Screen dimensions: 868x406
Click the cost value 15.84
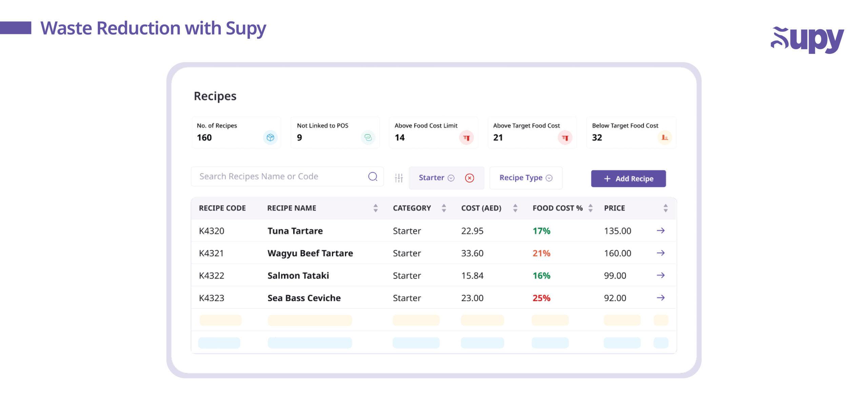pos(472,276)
